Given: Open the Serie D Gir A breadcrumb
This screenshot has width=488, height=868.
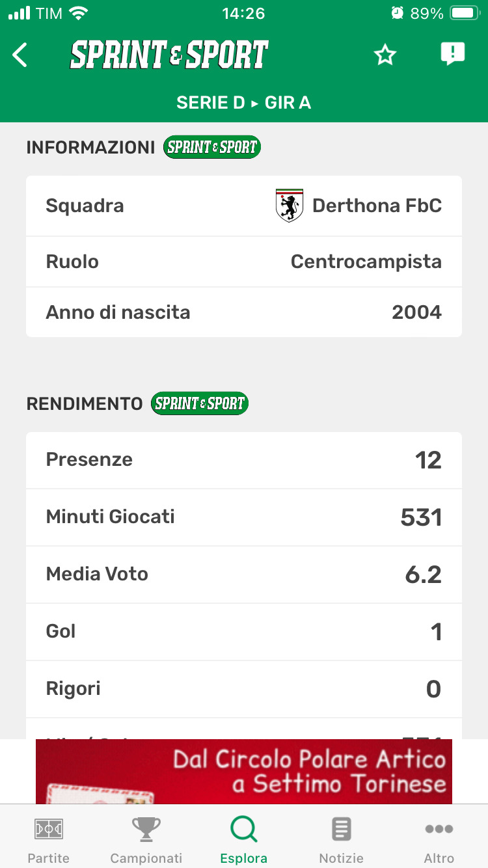Looking at the screenshot, I should (x=244, y=103).
